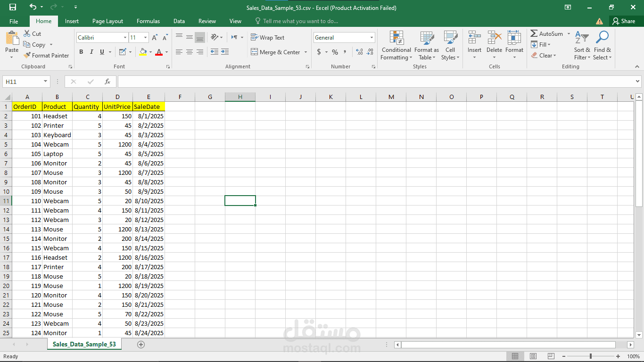Viewport: 644px width, 362px height.
Task: Apply red Font Color
Action: pos(159,52)
